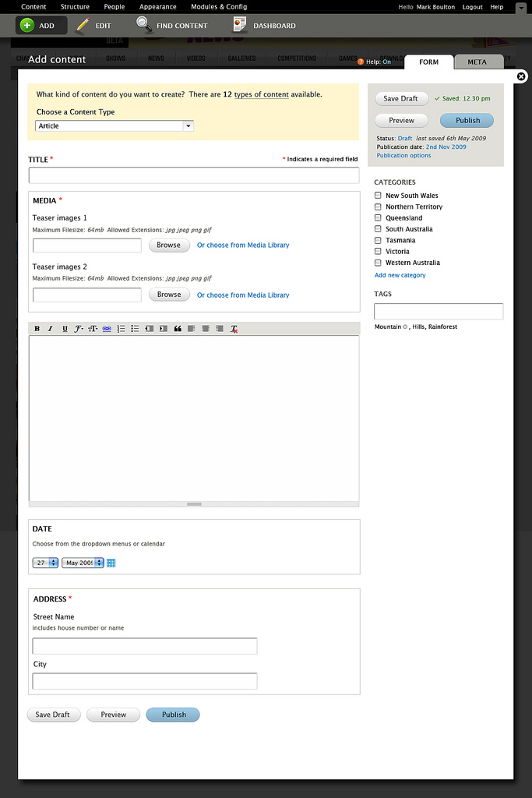Switch to the META tab

477,62
